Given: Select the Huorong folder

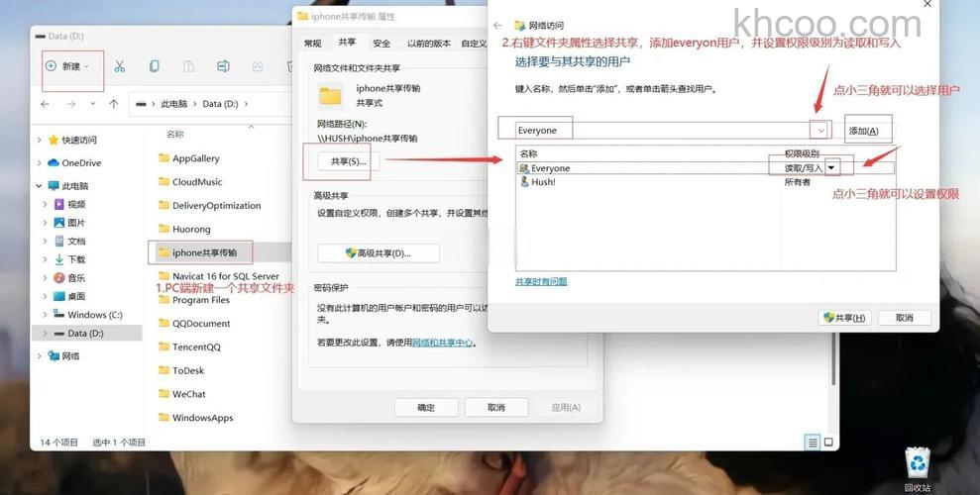Looking at the screenshot, I should [184, 229].
